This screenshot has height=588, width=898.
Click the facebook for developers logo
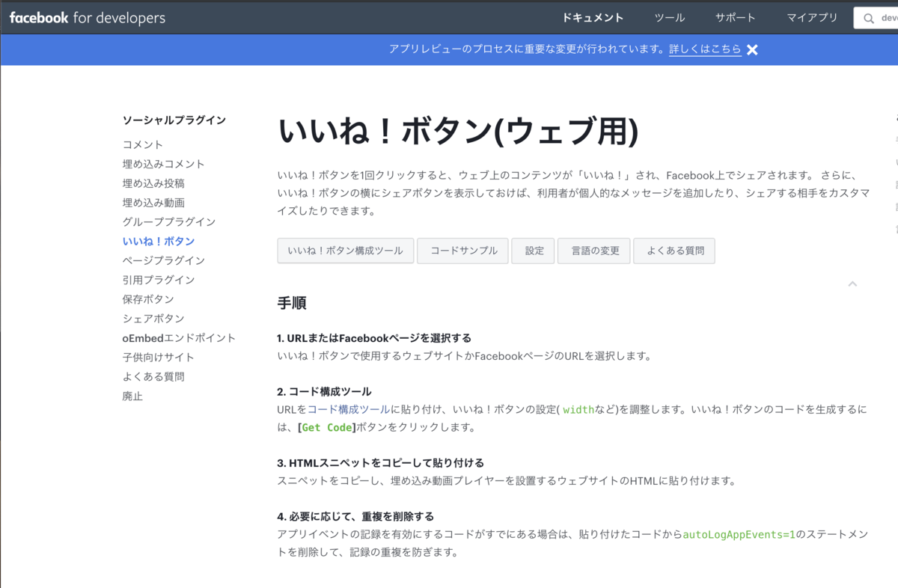85,17
